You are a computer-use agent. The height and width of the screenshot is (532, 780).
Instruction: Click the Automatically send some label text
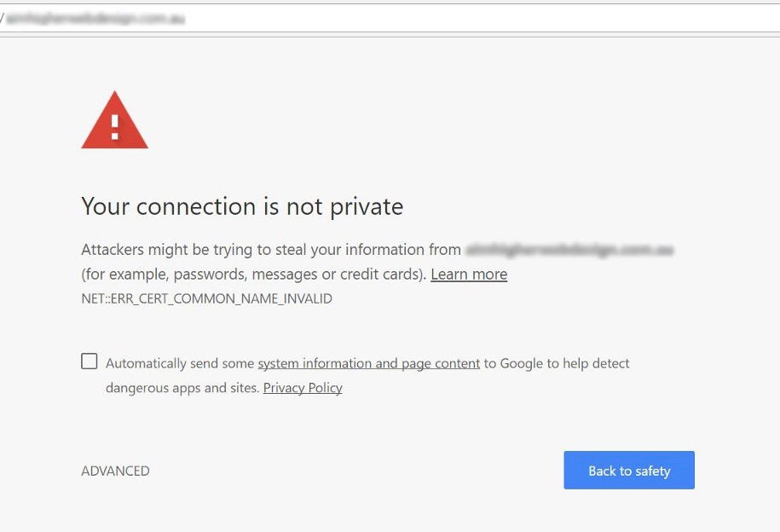click(x=180, y=363)
